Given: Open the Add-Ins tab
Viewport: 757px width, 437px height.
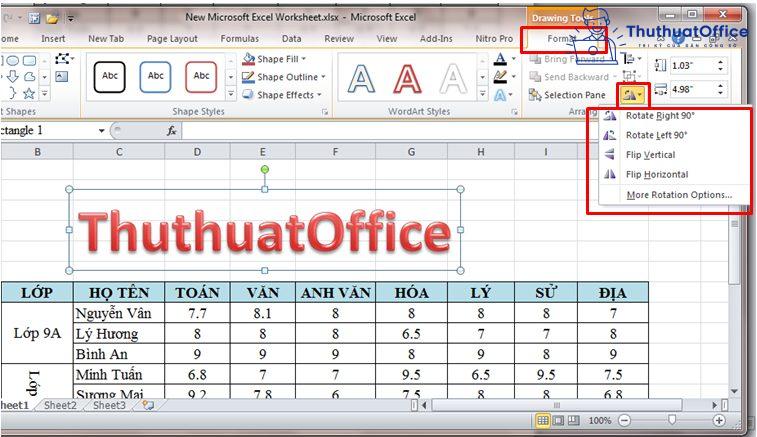Looking at the screenshot, I should 436,39.
